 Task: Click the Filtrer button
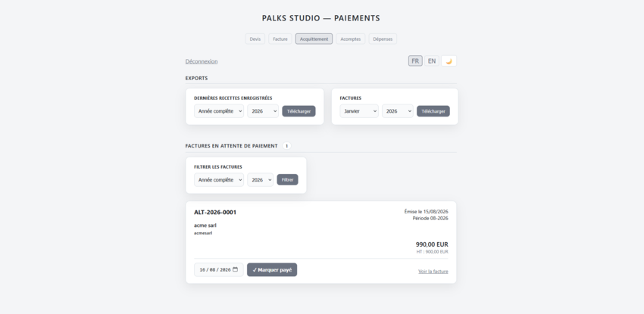(x=287, y=179)
